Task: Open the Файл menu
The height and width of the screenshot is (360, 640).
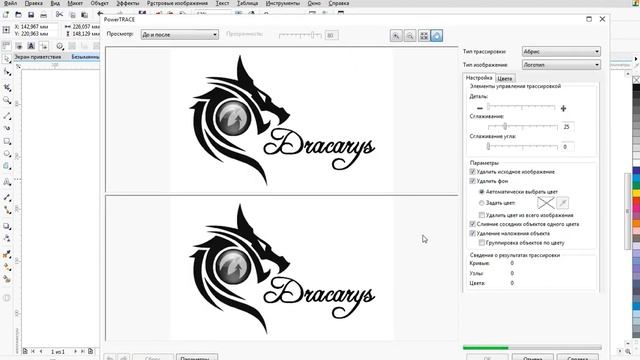Action: coord(11,3)
